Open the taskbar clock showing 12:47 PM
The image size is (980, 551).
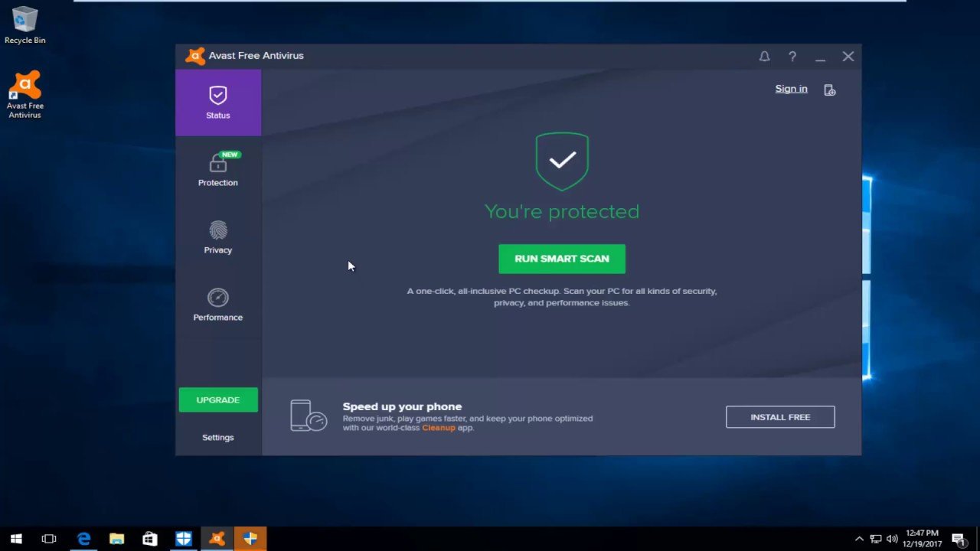(922, 539)
